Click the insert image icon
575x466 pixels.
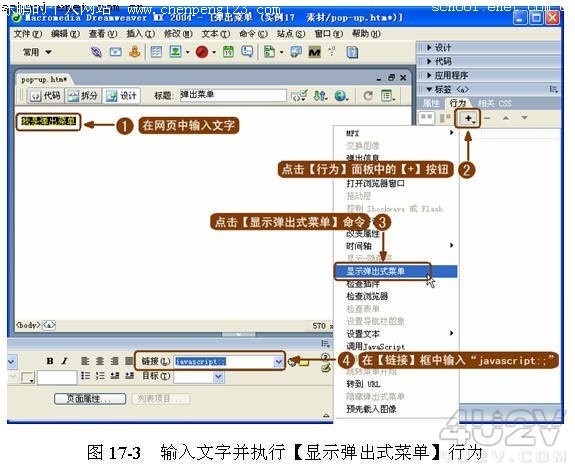click(x=175, y=52)
